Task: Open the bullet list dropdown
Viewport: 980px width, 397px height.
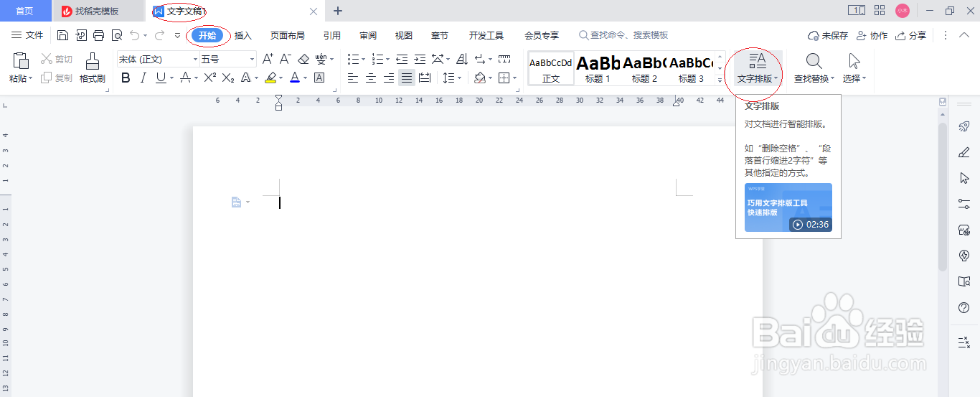Action: click(x=363, y=59)
